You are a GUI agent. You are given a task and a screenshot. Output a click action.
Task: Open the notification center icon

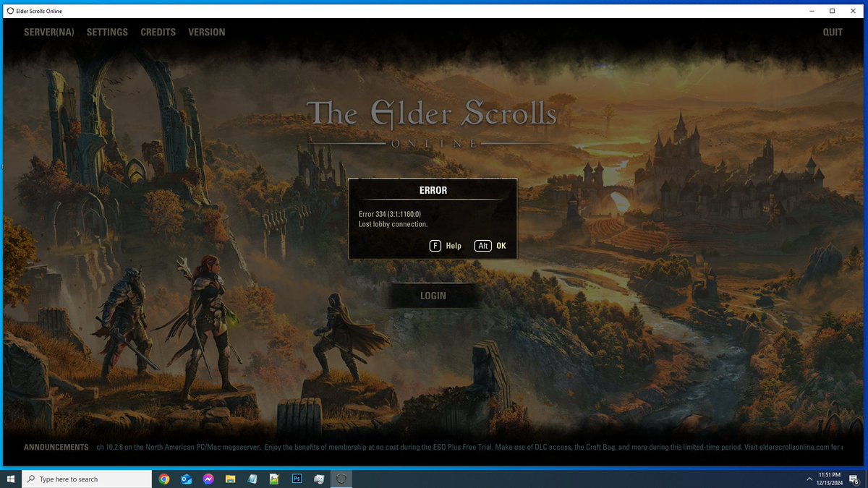coord(854,479)
